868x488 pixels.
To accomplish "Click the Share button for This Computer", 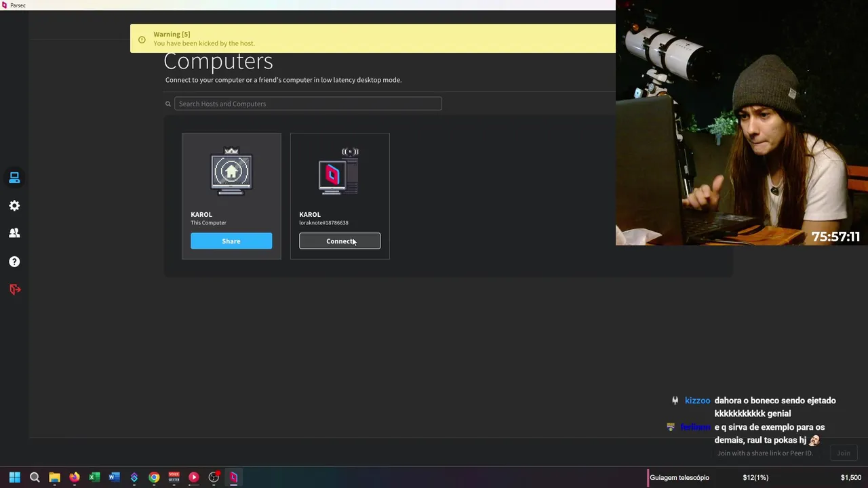I will point(231,241).
